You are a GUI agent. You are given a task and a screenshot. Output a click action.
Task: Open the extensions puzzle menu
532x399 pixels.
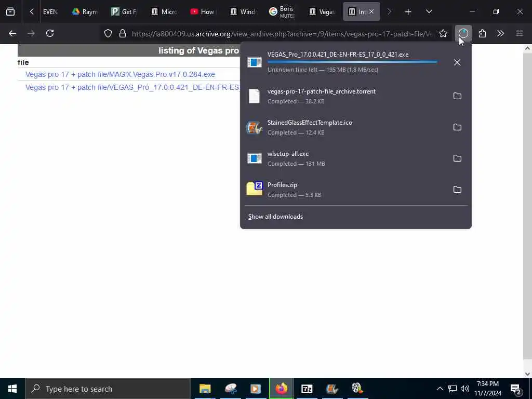482,33
